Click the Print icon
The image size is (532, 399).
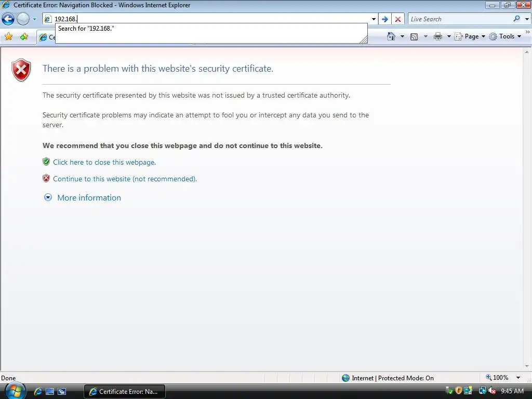click(x=438, y=36)
